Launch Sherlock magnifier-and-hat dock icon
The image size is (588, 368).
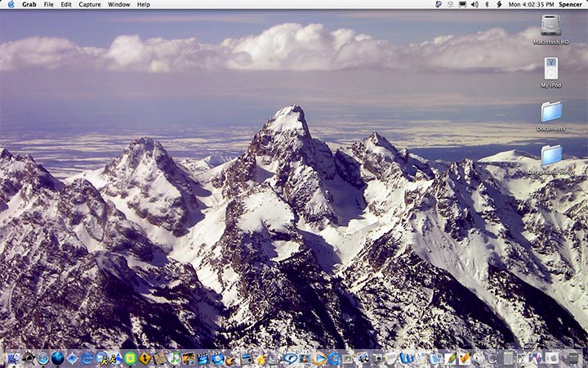(29, 358)
